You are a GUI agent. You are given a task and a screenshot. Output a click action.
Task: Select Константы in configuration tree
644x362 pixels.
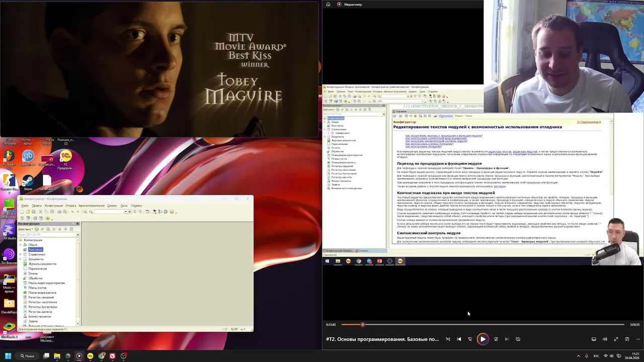(35, 249)
